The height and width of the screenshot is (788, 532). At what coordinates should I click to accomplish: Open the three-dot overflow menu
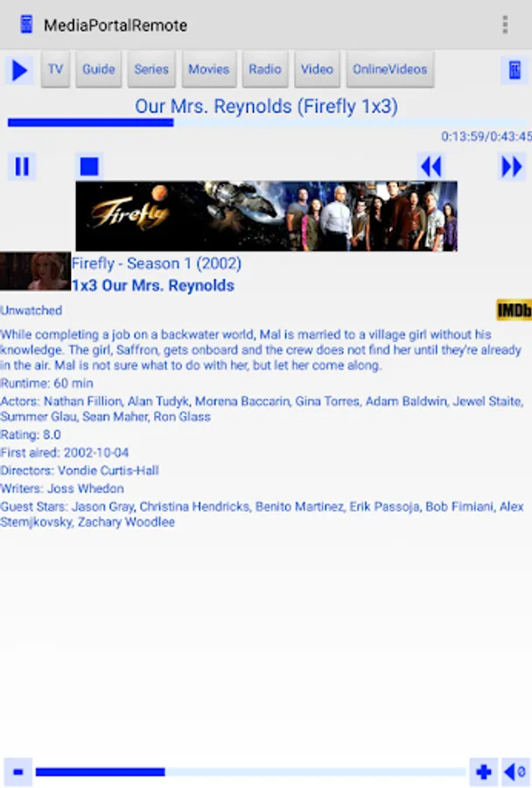click(x=505, y=25)
